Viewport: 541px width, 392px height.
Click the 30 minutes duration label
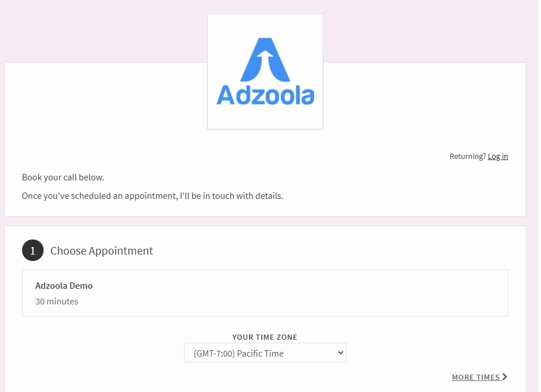coord(56,302)
